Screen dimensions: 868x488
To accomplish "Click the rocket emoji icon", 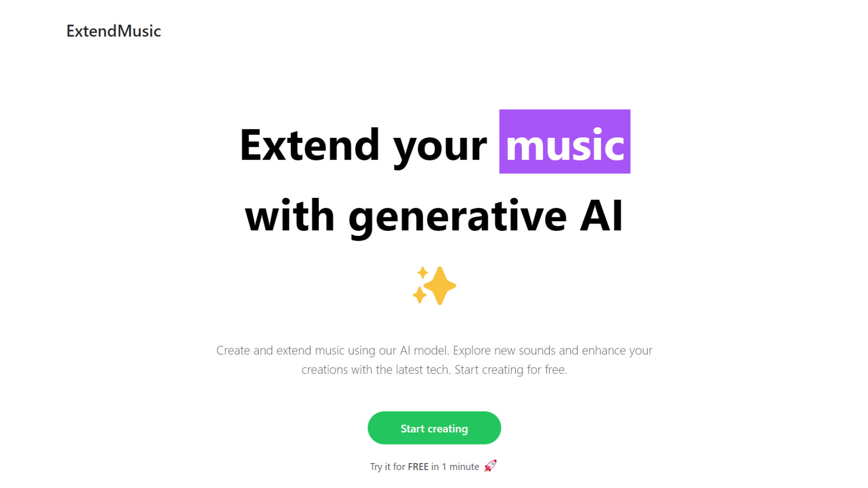I will click(x=491, y=465).
